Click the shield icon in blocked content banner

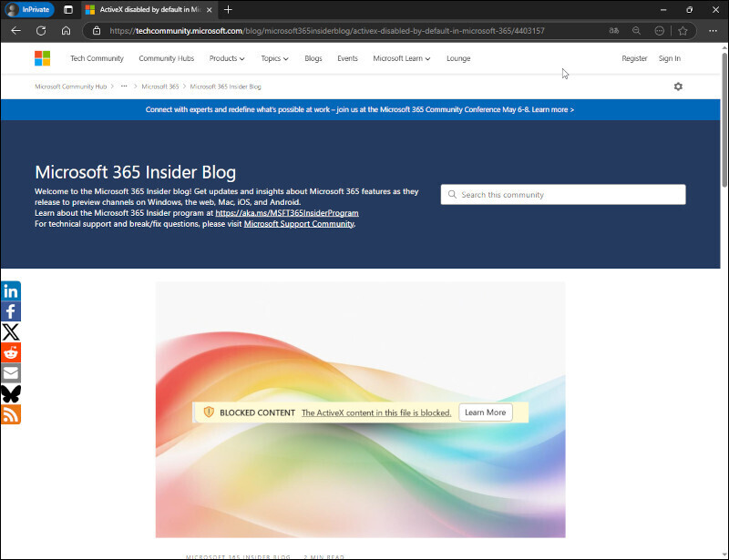point(209,412)
